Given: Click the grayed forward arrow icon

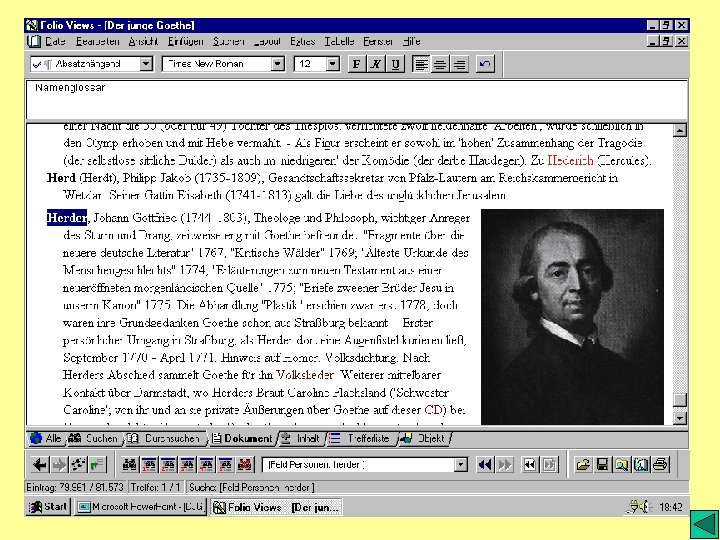Looking at the screenshot, I should coord(59,465).
